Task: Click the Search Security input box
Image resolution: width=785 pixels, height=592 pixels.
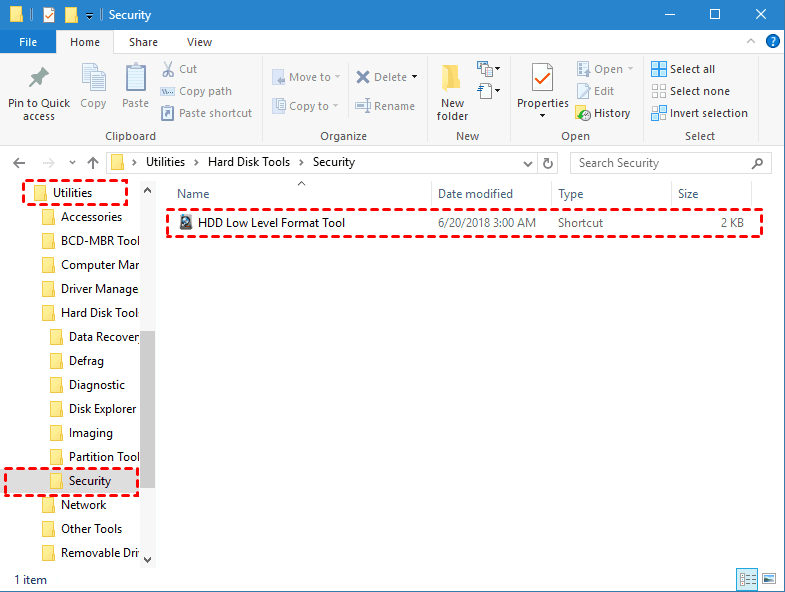Action: [660, 163]
